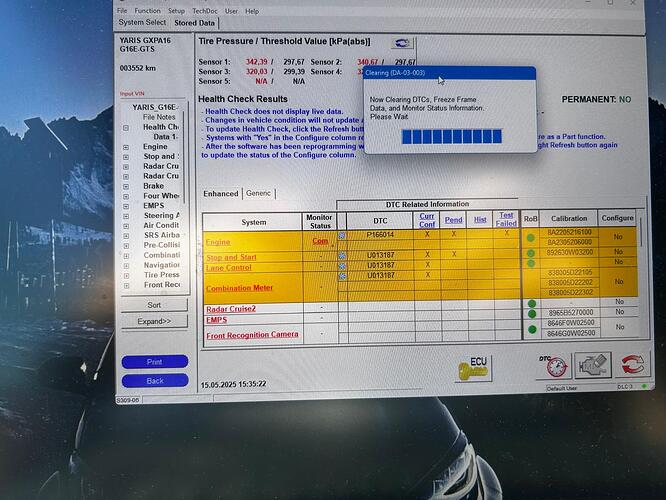Click the ECU key security icon

pyautogui.click(x=472, y=369)
